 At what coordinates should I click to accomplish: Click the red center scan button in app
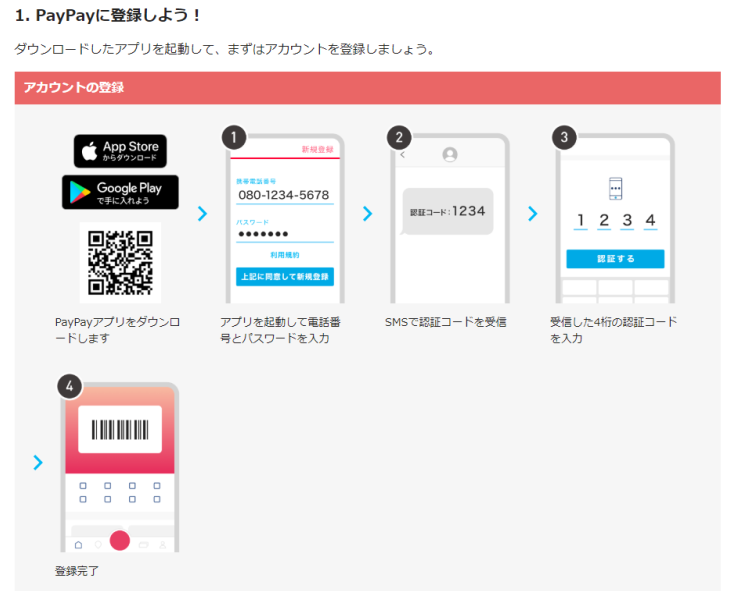click(120, 541)
